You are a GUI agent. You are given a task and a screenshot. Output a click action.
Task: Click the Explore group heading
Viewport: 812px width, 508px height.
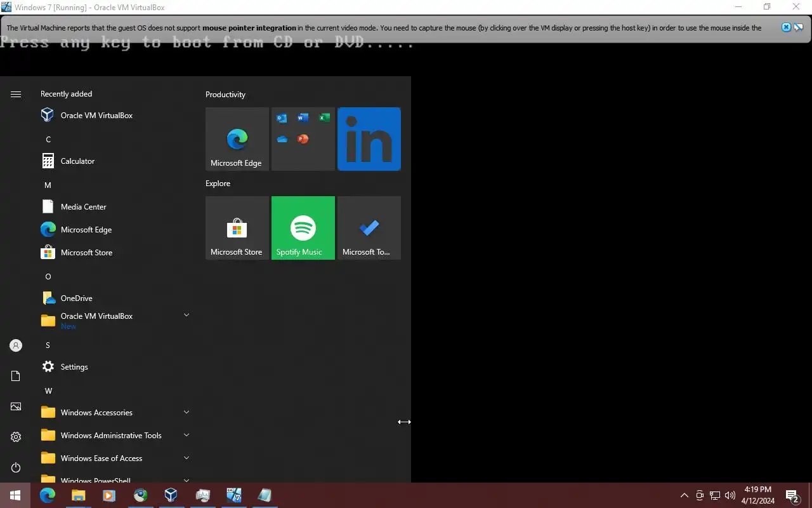click(218, 184)
